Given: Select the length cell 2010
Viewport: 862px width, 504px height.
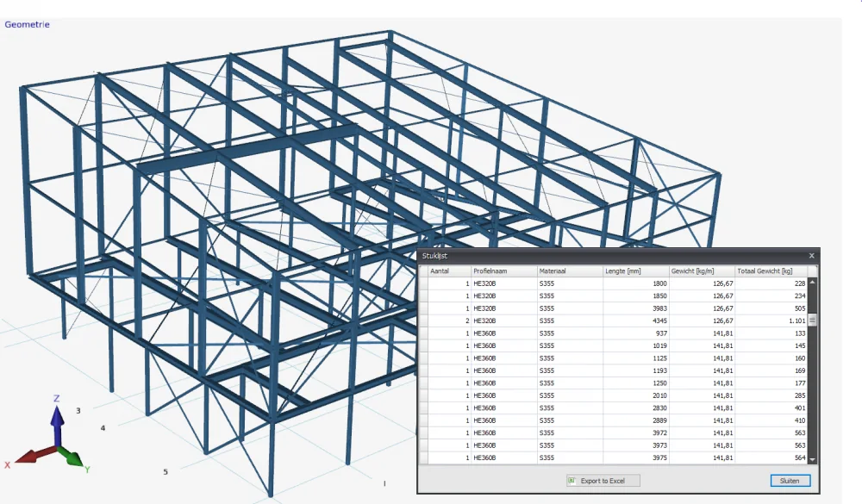Looking at the screenshot, I should [x=636, y=395].
